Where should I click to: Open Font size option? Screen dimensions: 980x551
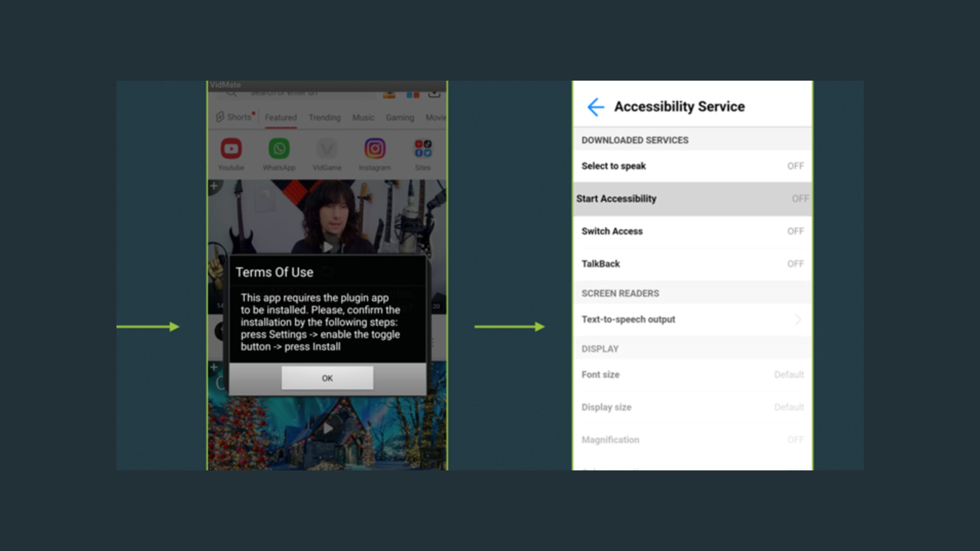tap(693, 375)
